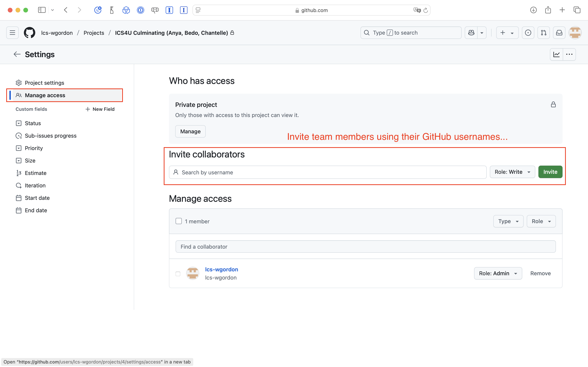Expand the Role: Admin dropdown
588x367 pixels.
coord(498,273)
